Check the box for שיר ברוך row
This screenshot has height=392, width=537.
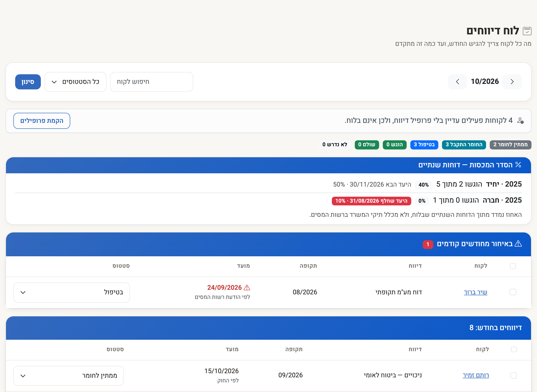pos(513,292)
